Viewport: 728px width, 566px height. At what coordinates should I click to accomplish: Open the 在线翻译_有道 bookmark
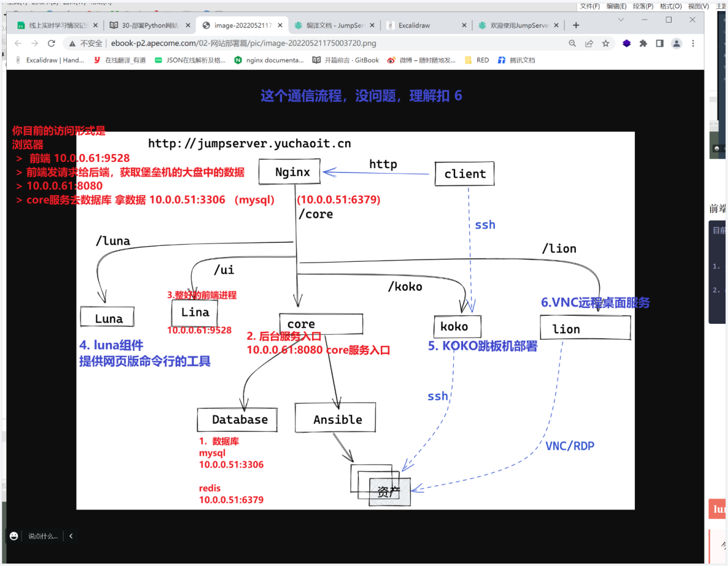(x=120, y=60)
